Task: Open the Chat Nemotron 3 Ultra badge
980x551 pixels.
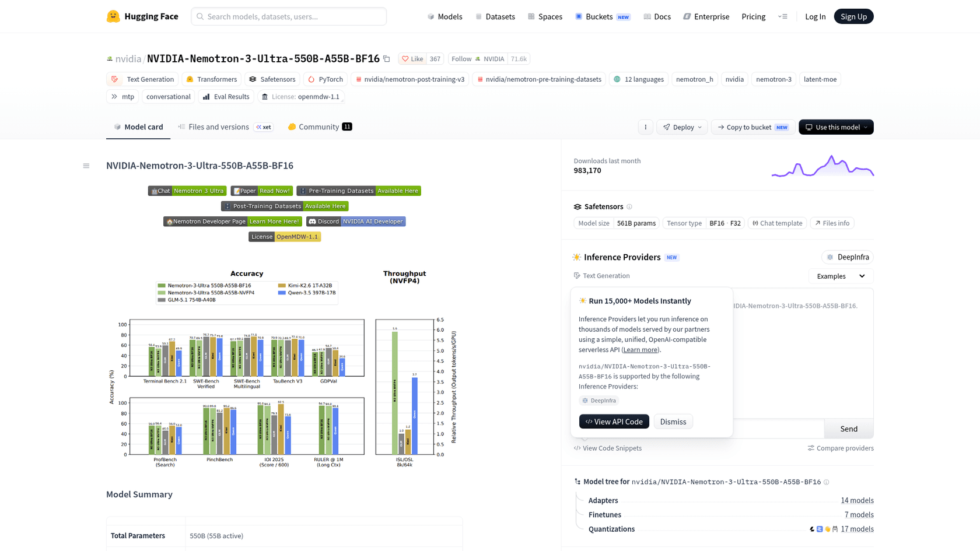Action: 187,191
